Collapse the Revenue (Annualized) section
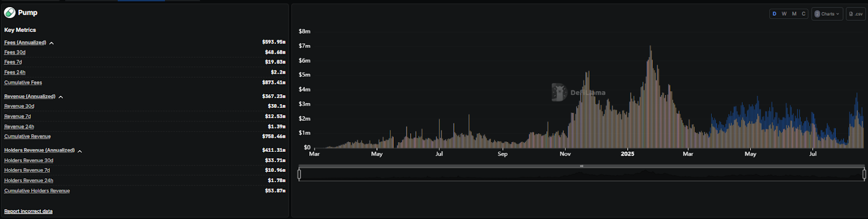Screen dimensions: 868x219 coord(61,97)
